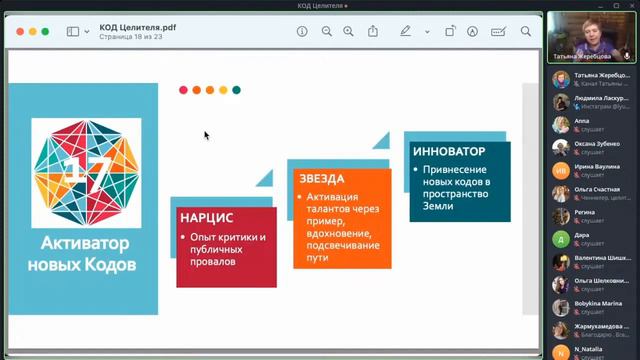Click the muted mic icon beside Anna
The width and height of the screenshot is (640, 360).
pos(577,130)
